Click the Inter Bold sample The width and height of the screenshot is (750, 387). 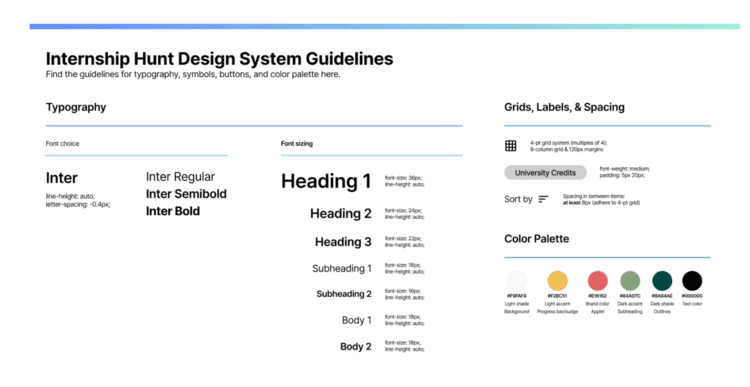point(173,211)
